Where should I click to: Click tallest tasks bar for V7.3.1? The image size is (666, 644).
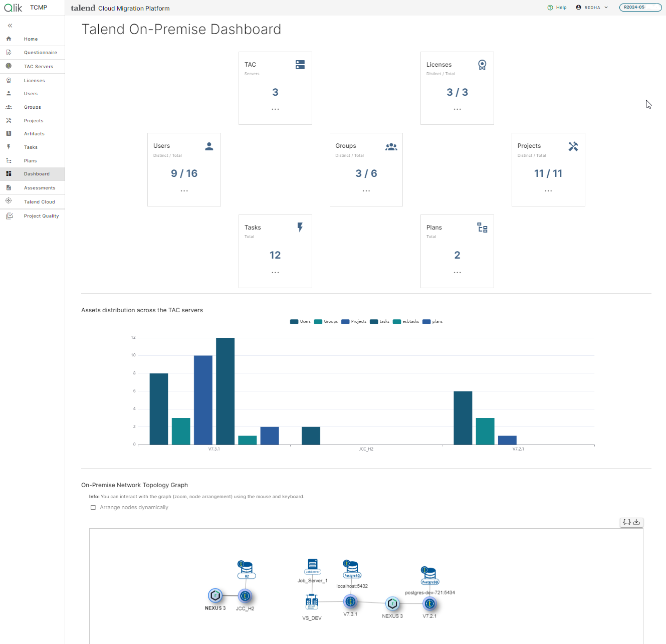tap(225, 391)
